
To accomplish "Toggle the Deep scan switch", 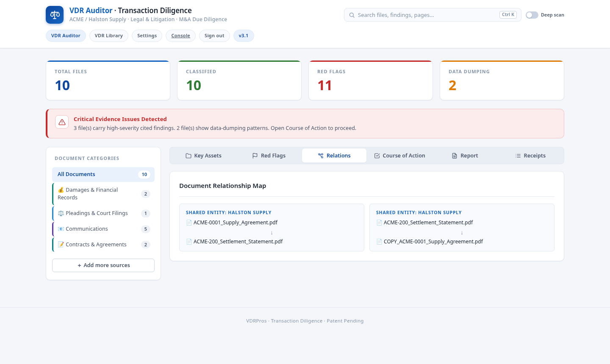I will 532,15.
